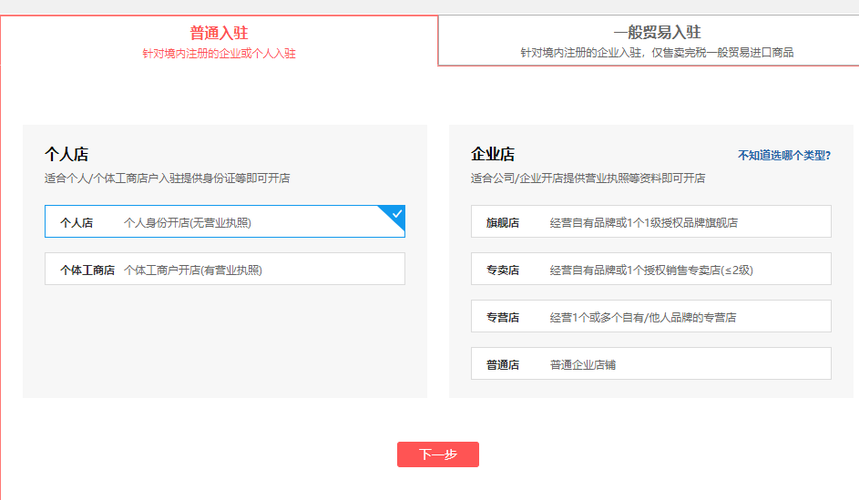Select the 个人店 personal identity store option
Screen dimensions: 859x500
pos(224,222)
